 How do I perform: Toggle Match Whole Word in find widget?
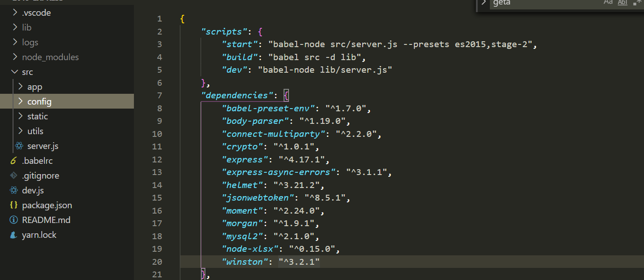pyautogui.click(x=622, y=2)
